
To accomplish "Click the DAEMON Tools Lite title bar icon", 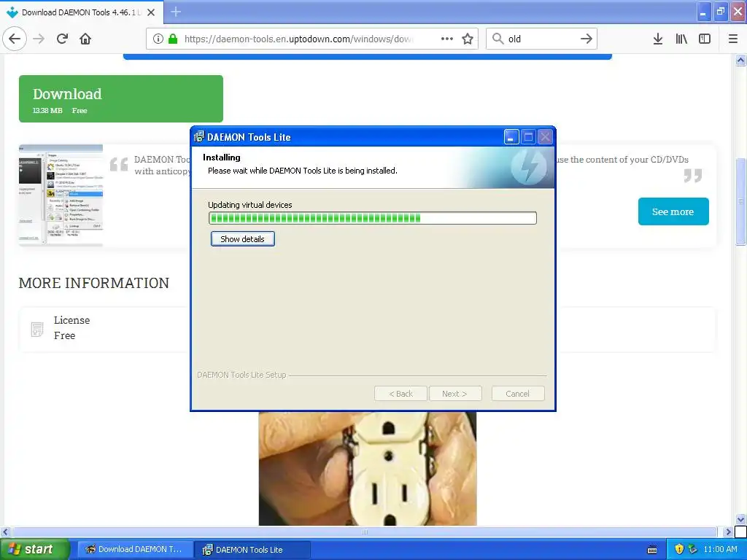I will click(x=199, y=137).
